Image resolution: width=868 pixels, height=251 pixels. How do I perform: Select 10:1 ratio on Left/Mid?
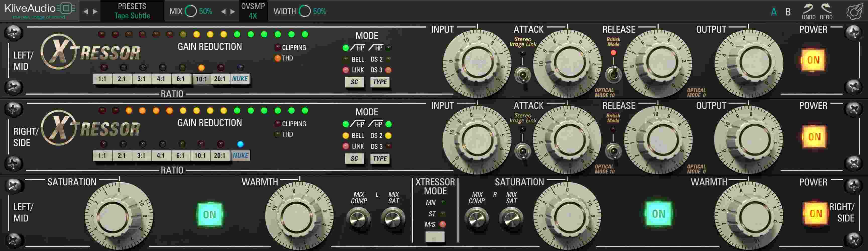201,79
